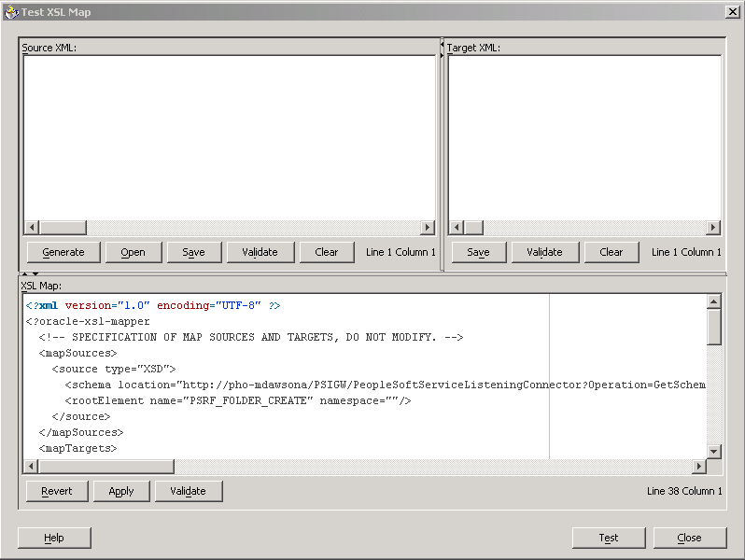Open the Help button
Screen dimensions: 745x560
(54, 538)
